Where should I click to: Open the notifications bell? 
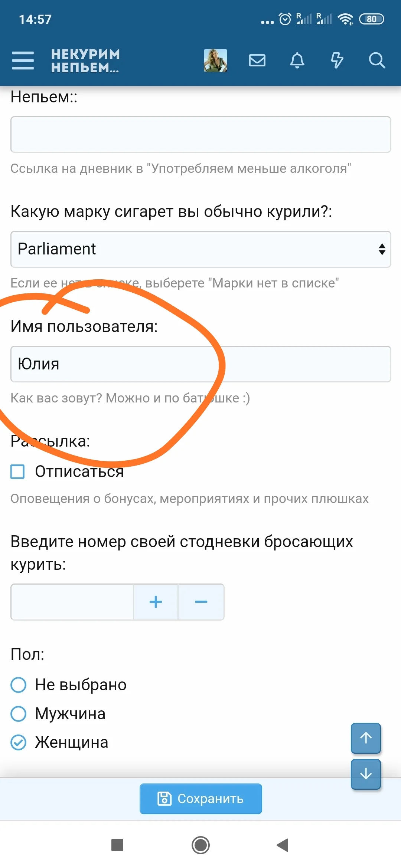click(297, 60)
